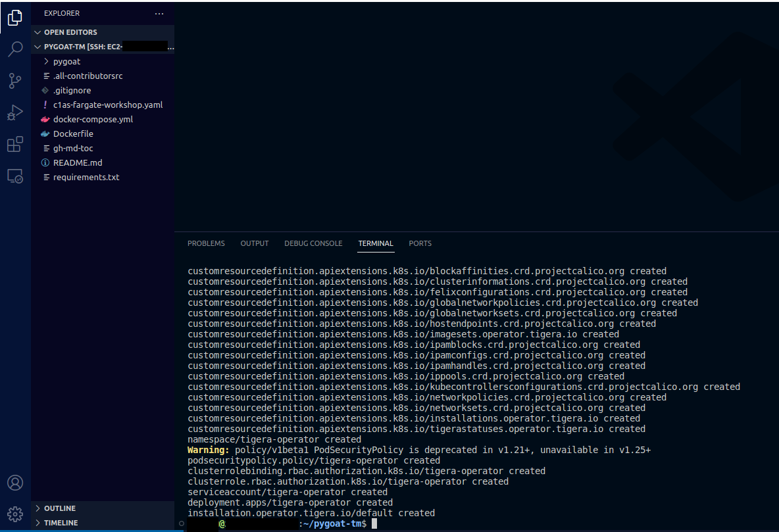The width and height of the screenshot is (779, 532).
Task: Open the Extensions view icon
Action: pos(14,144)
